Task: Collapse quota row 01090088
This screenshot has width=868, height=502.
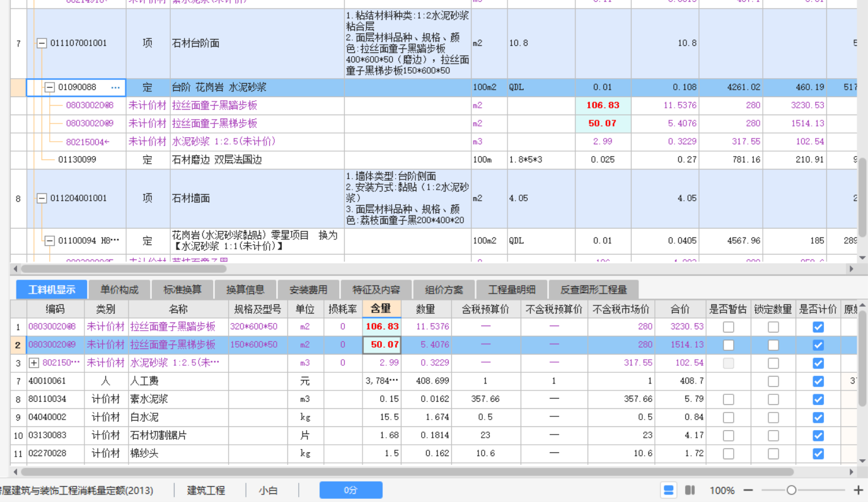Action: tap(50, 88)
